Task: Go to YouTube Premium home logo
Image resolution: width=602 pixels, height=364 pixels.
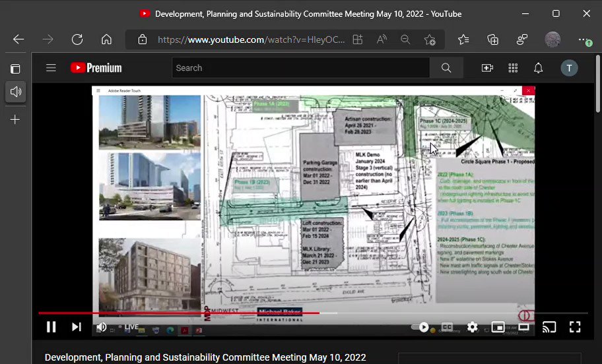Action: point(96,68)
